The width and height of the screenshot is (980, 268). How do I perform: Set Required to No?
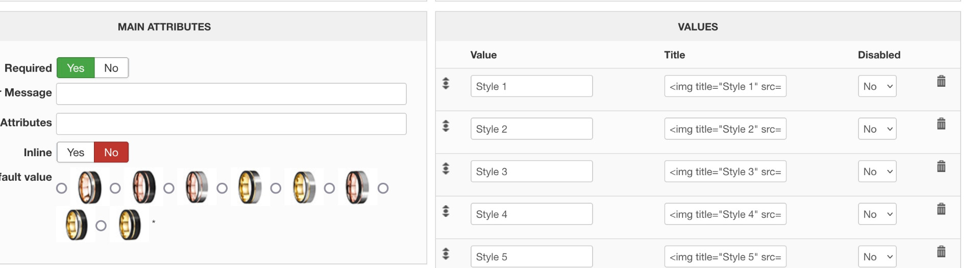(x=111, y=68)
